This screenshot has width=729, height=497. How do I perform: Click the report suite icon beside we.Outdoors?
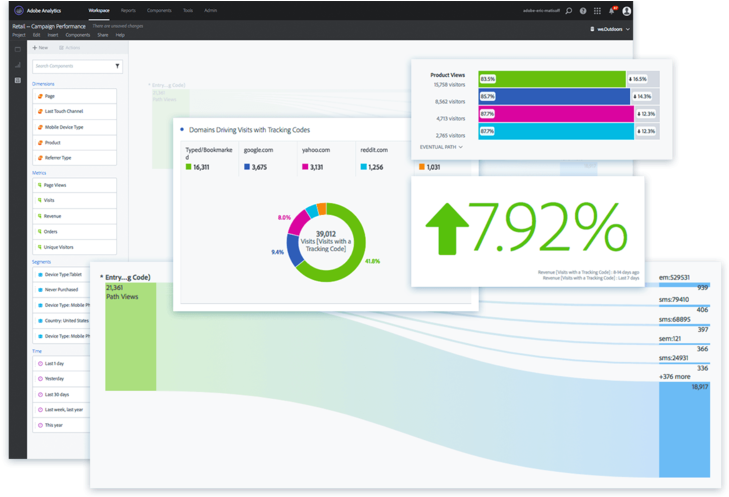point(592,29)
